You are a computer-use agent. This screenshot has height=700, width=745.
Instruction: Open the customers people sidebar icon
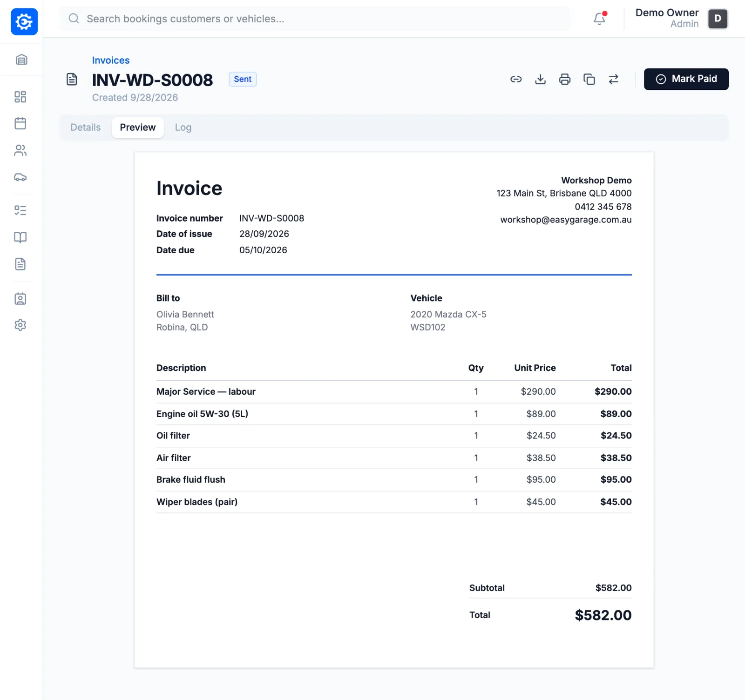click(20, 150)
